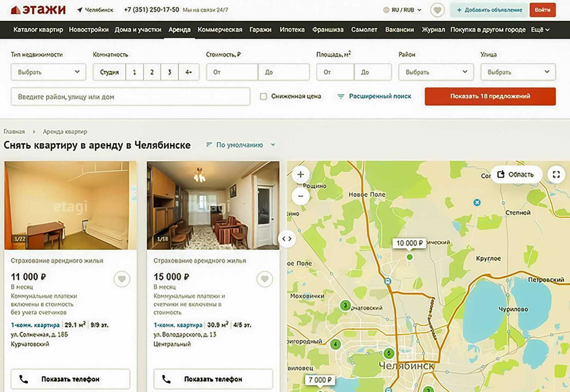Viewport: 570px width, 392px height.
Task: Zoom in on the map
Action: coord(300,175)
